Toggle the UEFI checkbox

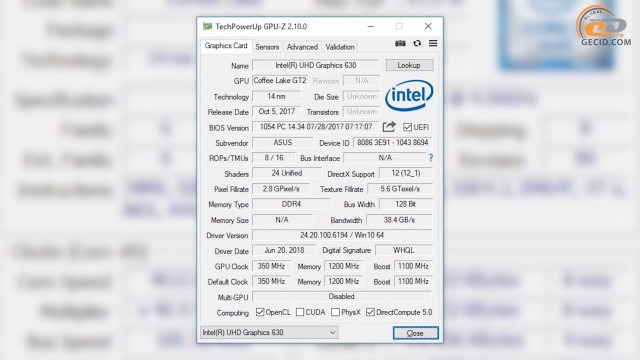pos(407,127)
